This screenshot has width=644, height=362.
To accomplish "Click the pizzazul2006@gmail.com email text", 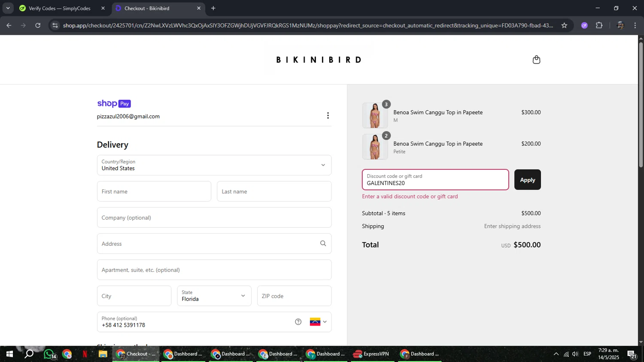I will click(128, 116).
